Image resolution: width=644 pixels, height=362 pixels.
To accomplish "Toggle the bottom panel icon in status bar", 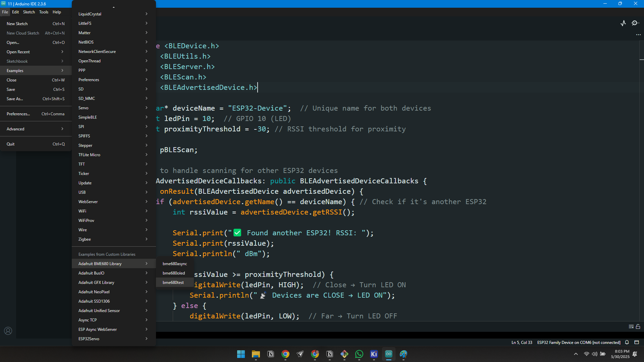I will tap(637, 342).
